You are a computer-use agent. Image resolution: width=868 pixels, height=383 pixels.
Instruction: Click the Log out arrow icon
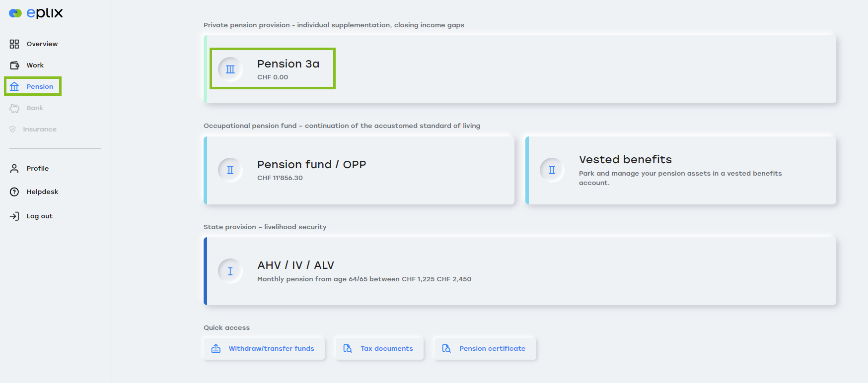tap(14, 216)
